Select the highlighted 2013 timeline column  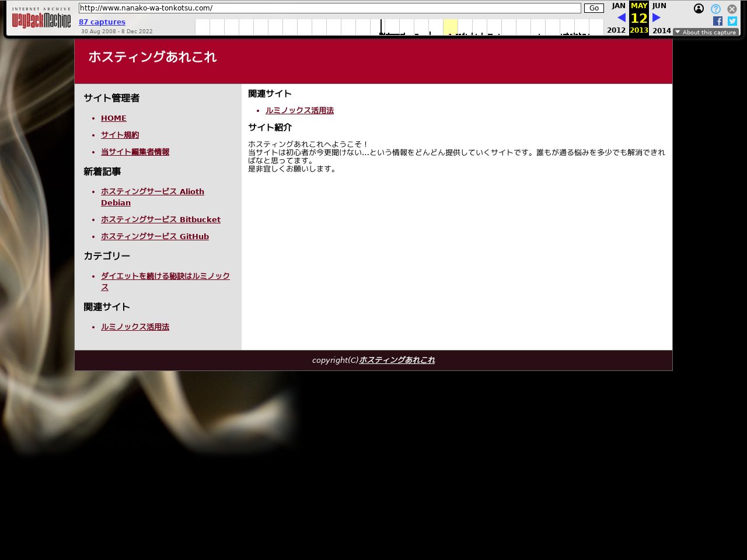click(x=450, y=27)
